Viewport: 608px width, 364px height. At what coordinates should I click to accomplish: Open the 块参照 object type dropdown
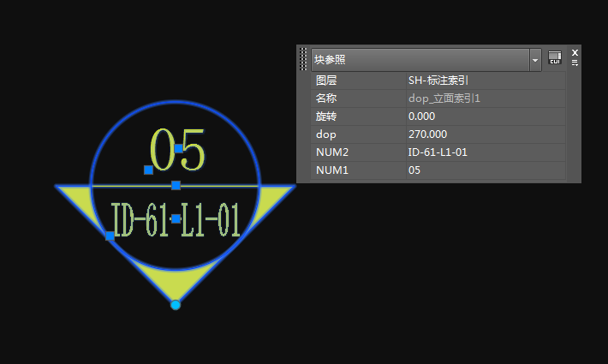[x=535, y=59]
